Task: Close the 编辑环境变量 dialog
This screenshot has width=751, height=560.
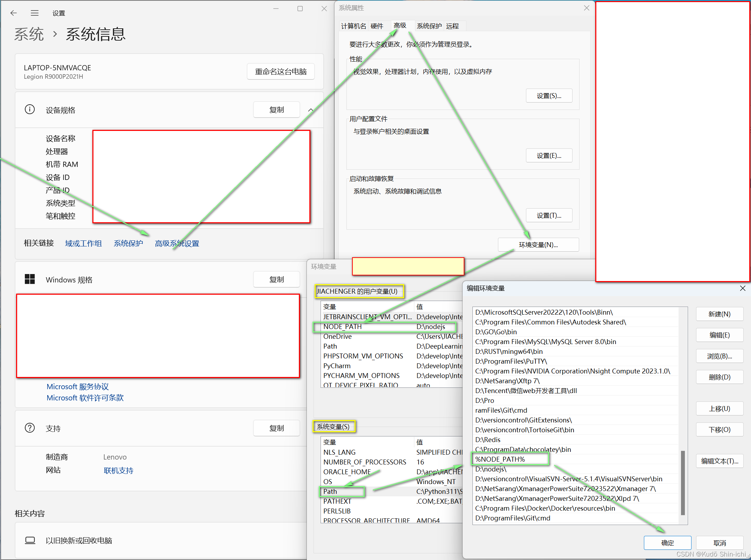Action: 743,288
